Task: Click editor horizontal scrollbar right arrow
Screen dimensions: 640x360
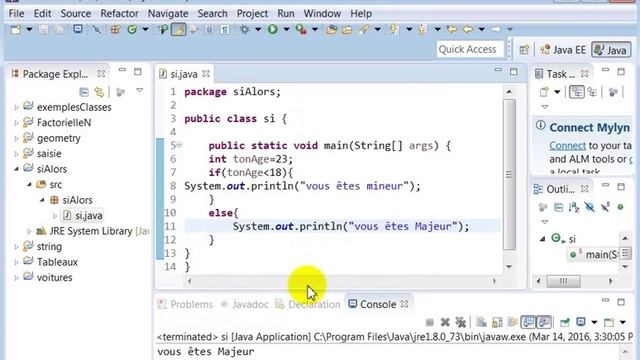Action: click(x=495, y=281)
